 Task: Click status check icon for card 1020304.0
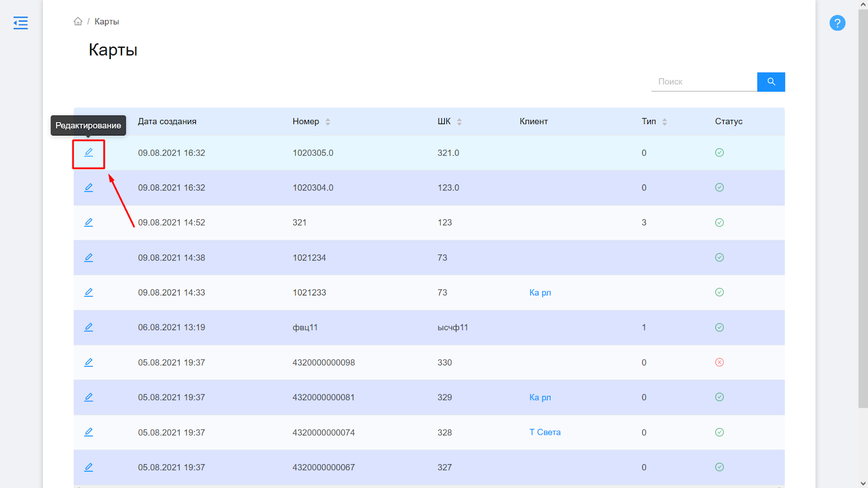[719, 188]
